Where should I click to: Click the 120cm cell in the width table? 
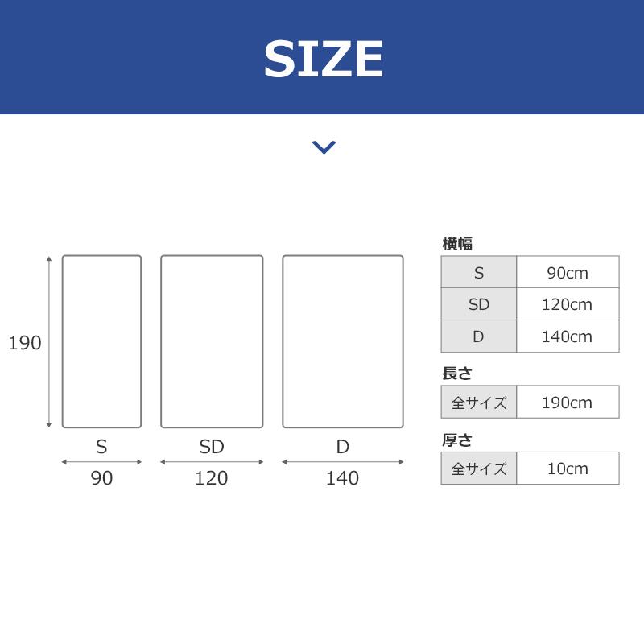click(x=568, y=304)
